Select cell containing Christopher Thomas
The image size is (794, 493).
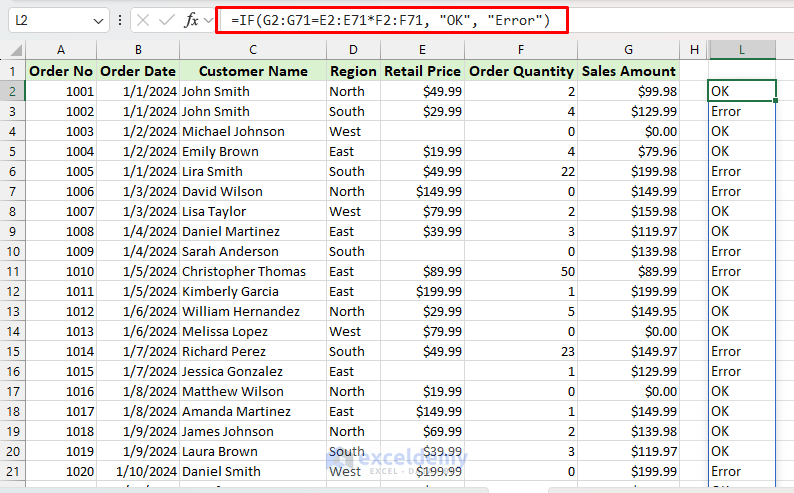point(253,271)
